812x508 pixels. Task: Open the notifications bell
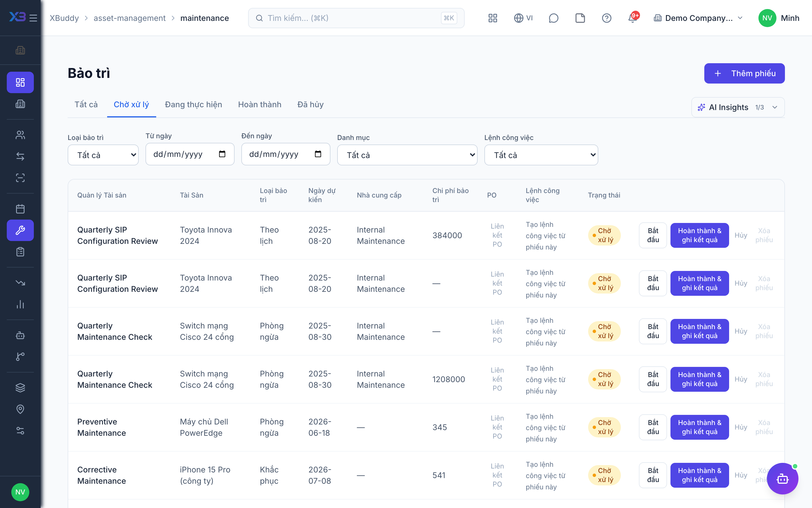(x=633, y=18)
